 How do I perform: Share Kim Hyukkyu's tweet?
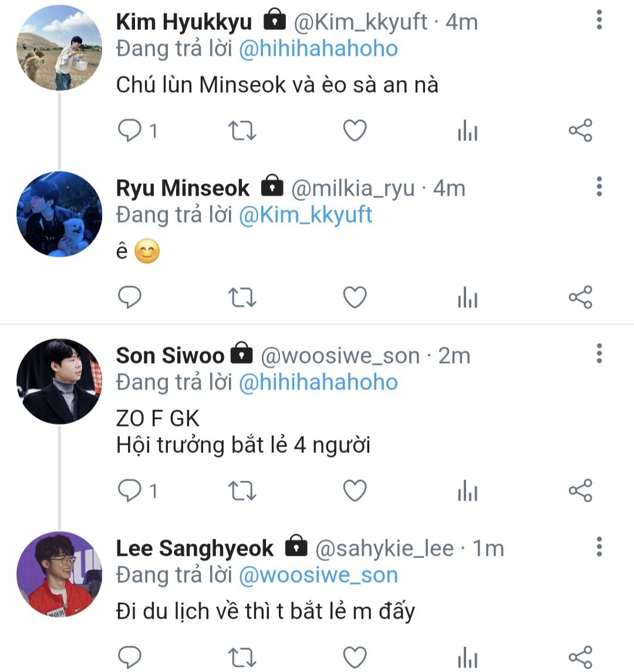(580, 131)
